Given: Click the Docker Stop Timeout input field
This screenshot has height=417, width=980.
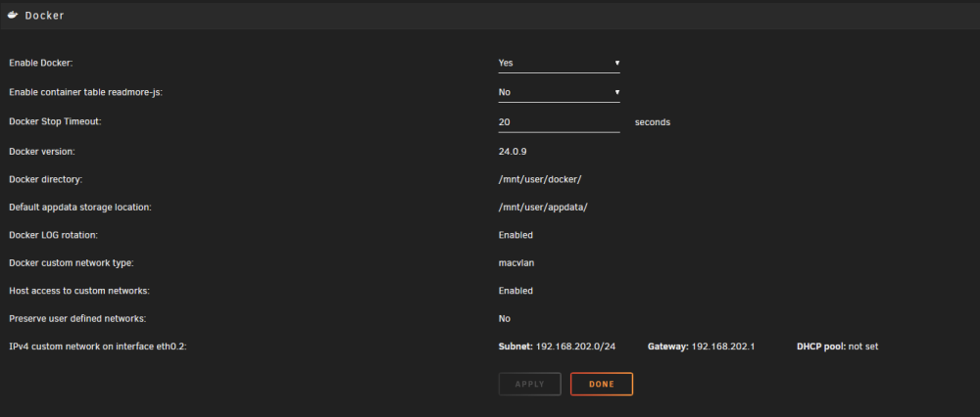Looking at the screenshot, I should [x=559, y=122].
